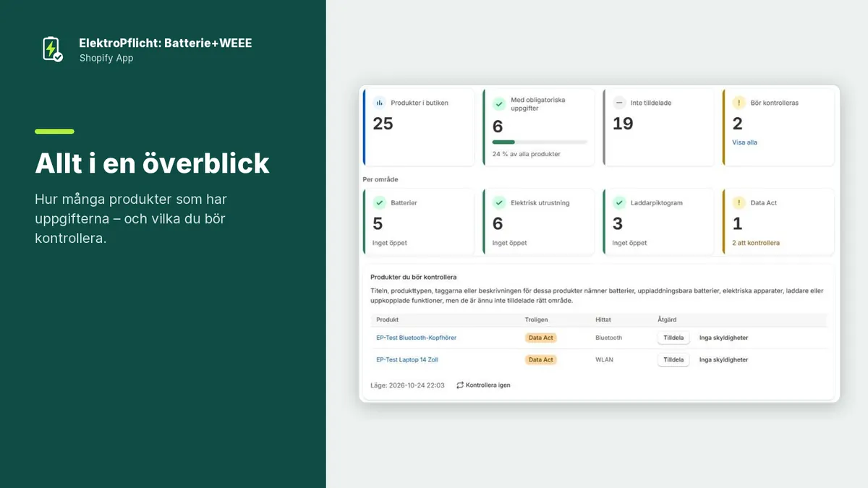Click the number 19 on Inte tilldelade
The height and width of the screenshot is (488, 868).
[623, 124]
